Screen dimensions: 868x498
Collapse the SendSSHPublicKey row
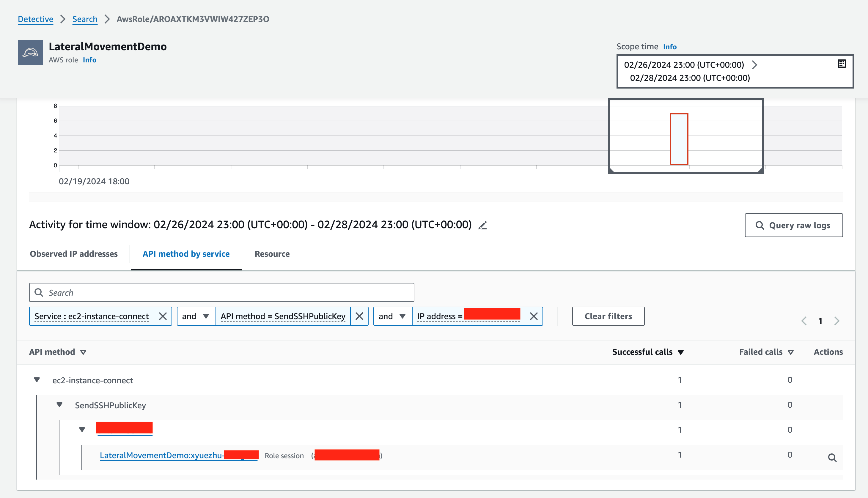point(59,404)
